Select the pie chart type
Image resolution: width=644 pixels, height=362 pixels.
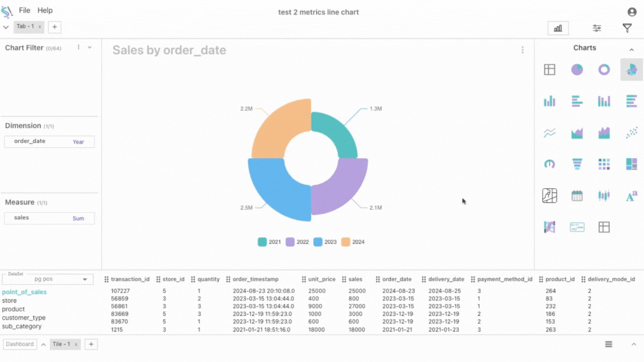577,69
